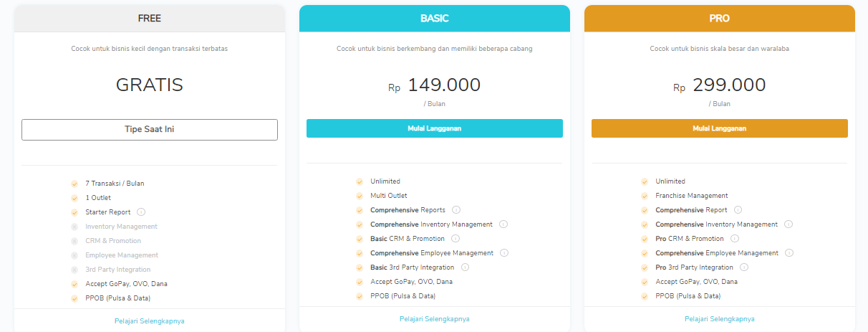Show info for Basic CRM & Promotion
This screenshot has height=332, width=868.
pos(455,239)
